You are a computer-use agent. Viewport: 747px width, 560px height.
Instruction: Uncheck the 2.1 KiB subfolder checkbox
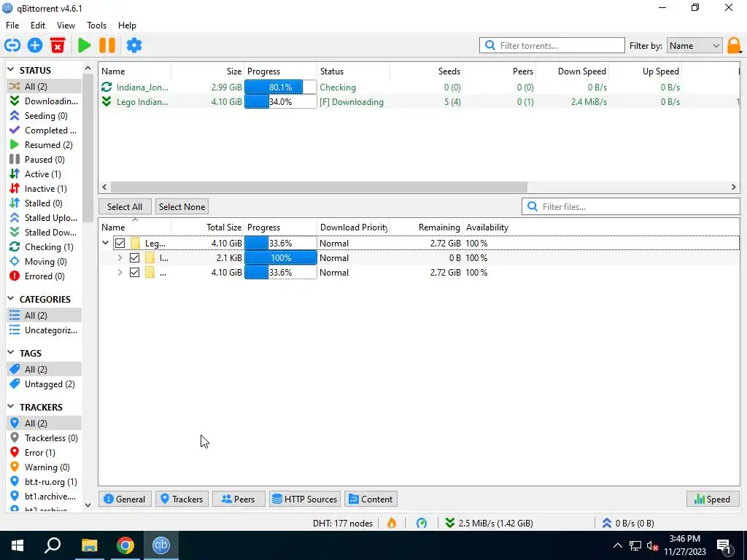click(x=135, y=258)
